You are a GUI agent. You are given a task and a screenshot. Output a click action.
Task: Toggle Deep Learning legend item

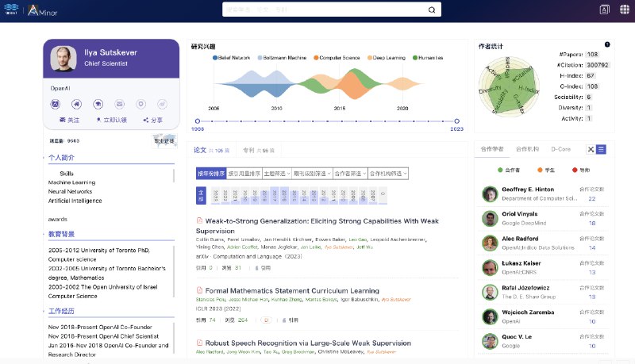[387, 58]
